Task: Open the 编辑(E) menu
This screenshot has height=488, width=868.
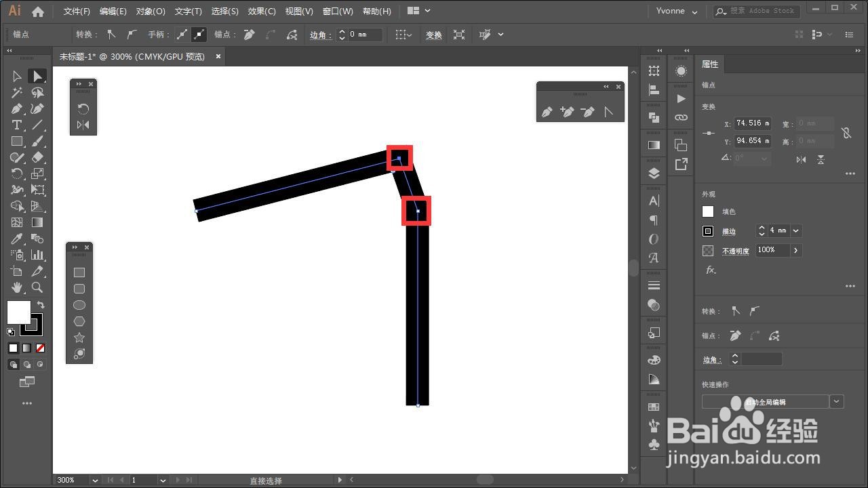Action: (113, 12)
